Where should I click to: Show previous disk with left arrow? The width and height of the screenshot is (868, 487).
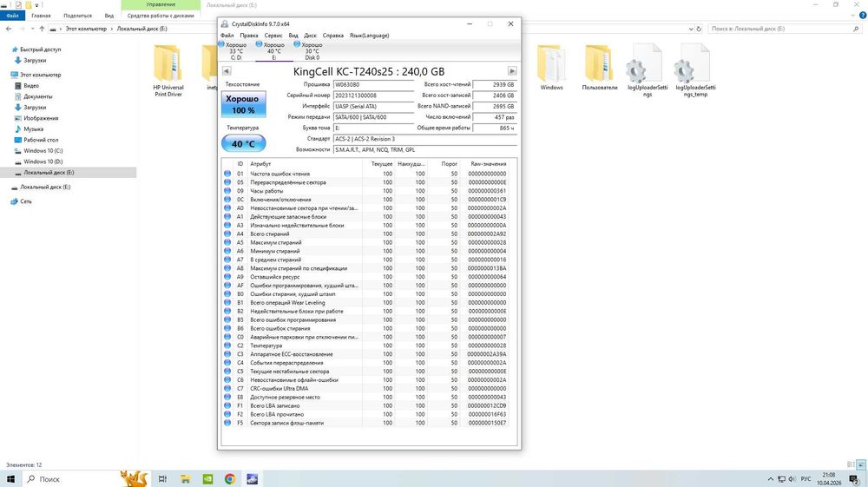point(226,71)
